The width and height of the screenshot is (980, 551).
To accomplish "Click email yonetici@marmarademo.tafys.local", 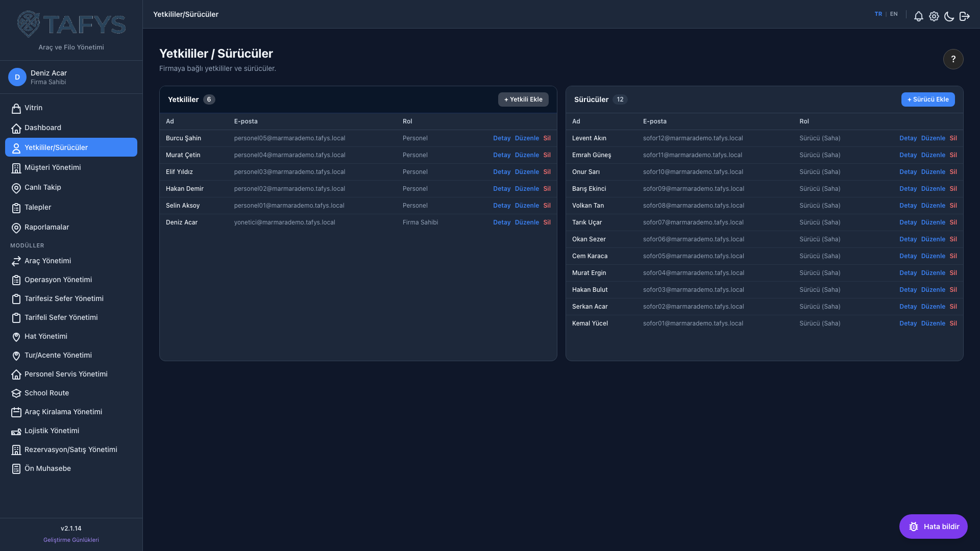I will (x=284, y=222).
